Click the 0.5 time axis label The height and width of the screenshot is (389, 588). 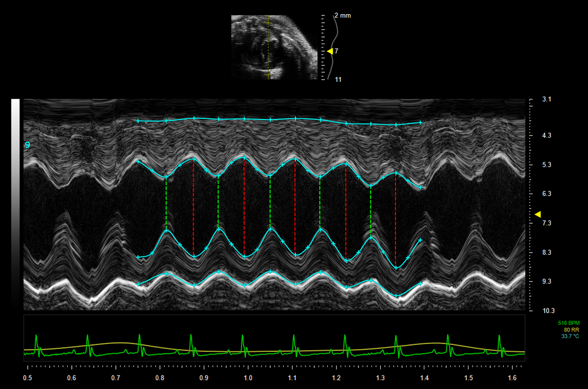click(28, 378)
